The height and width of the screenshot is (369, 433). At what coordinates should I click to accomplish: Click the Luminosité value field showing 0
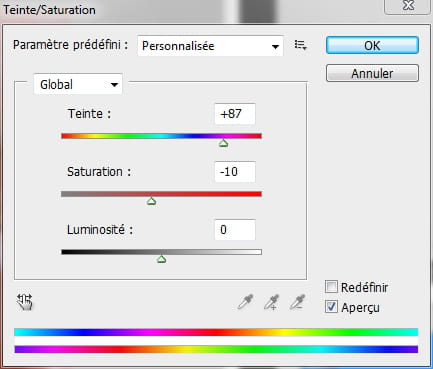[235, 230]
